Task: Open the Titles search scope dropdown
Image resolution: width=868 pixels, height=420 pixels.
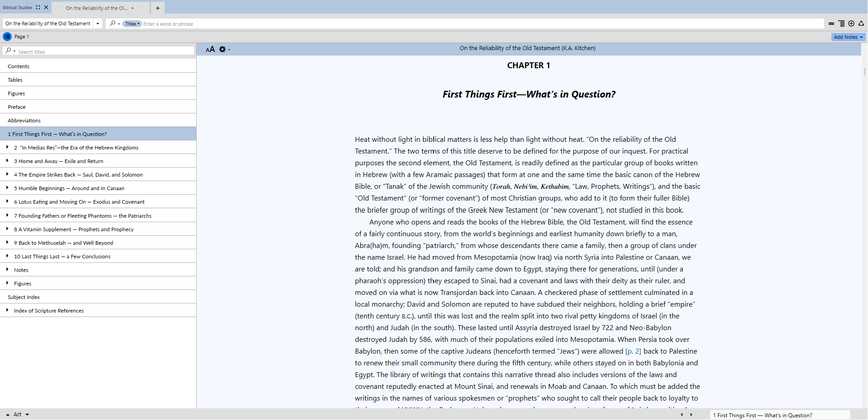Action: [132, 24]
